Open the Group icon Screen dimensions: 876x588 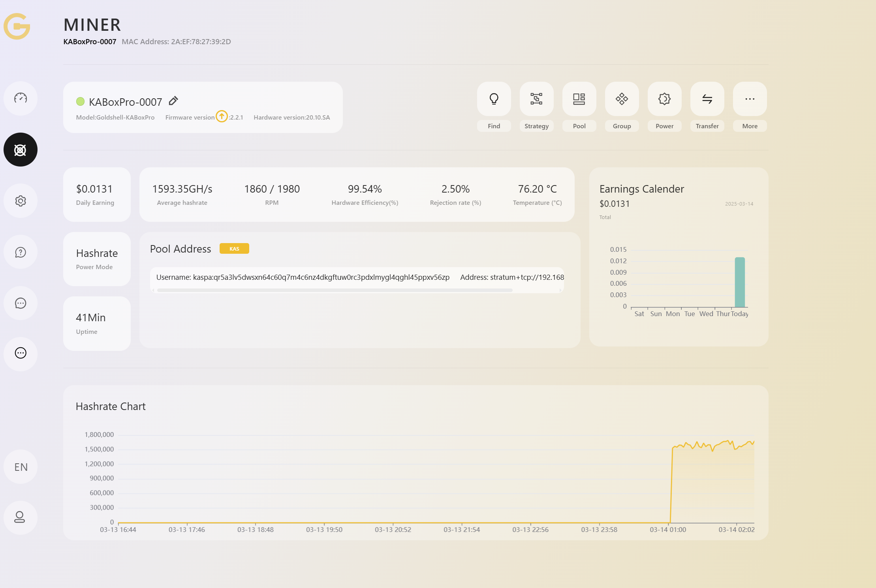(x=622, y=99)
